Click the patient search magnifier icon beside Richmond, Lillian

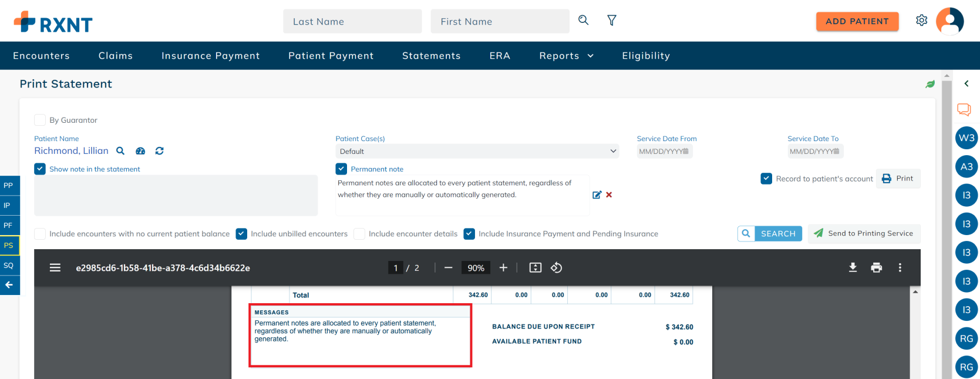(x=120, y=151)
